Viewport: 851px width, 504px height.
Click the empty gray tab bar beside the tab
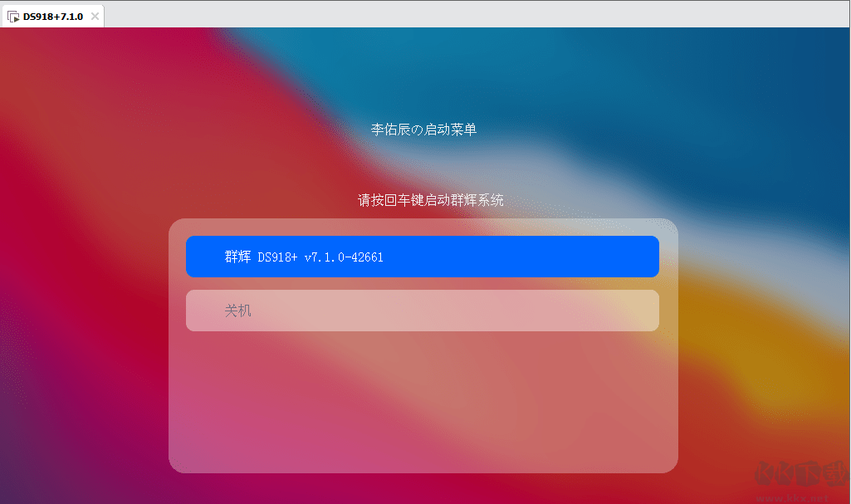pos(477,14)
